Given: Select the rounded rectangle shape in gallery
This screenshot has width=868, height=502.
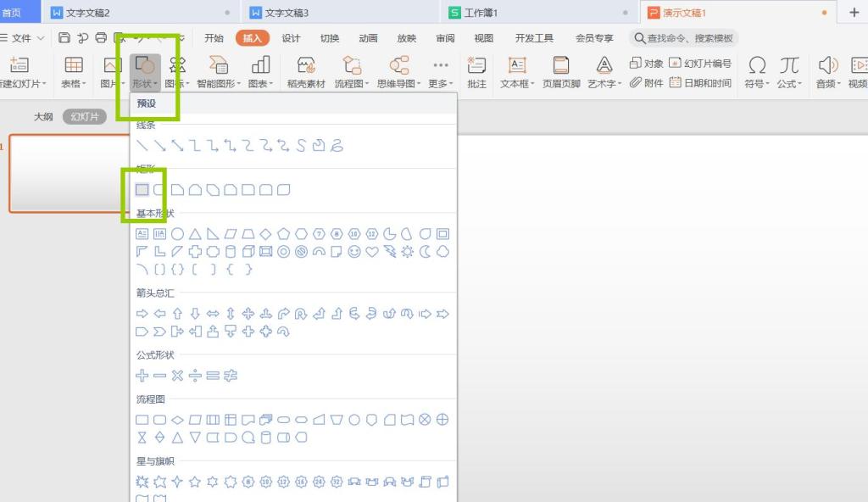Looking at the screenshot, I should click(x=160, y=189).
